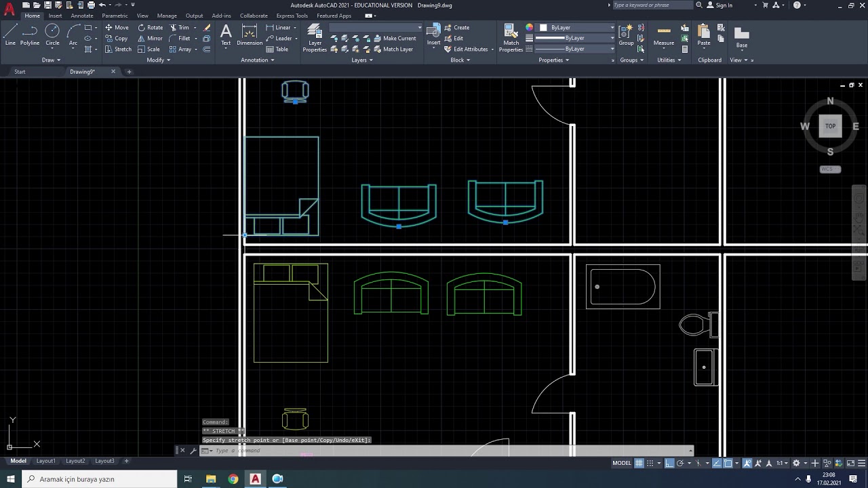
Task: Select the Arc tool
Action: [x=73, y=35]
